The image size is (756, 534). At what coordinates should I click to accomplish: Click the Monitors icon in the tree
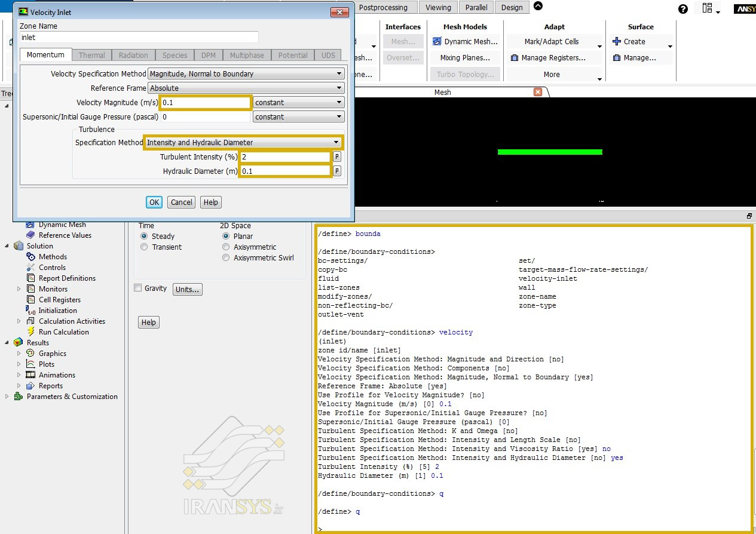[30, 289]
